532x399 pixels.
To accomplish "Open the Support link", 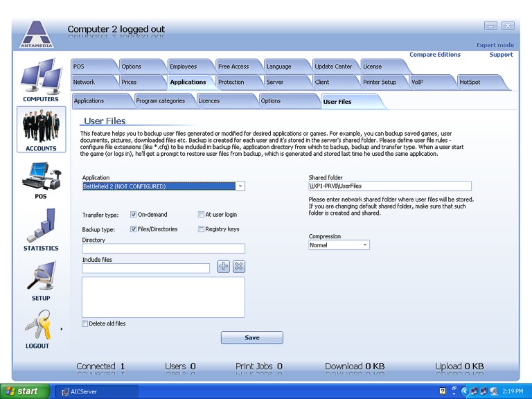I will point(501,55).
